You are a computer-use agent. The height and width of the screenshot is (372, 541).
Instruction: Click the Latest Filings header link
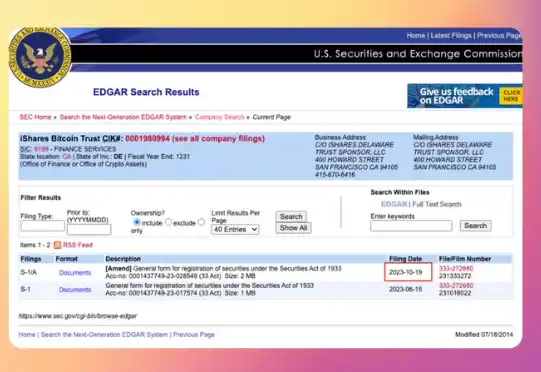tap(451, 36)
